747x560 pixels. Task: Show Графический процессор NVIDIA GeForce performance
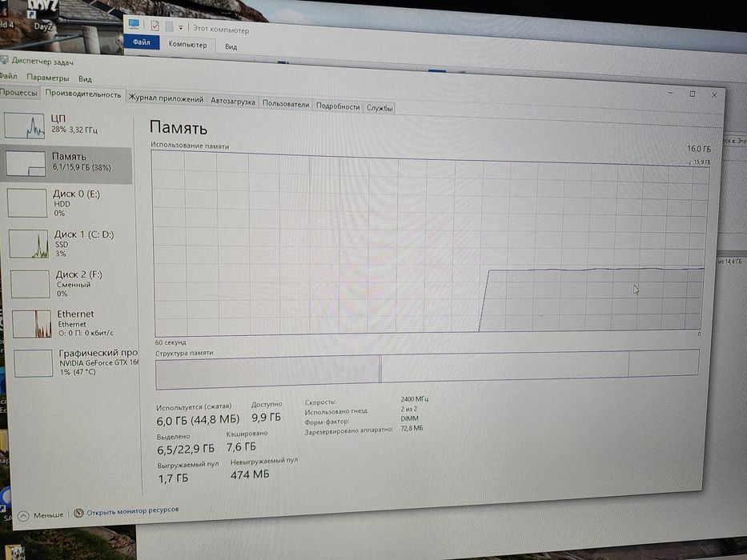point(75,362)
